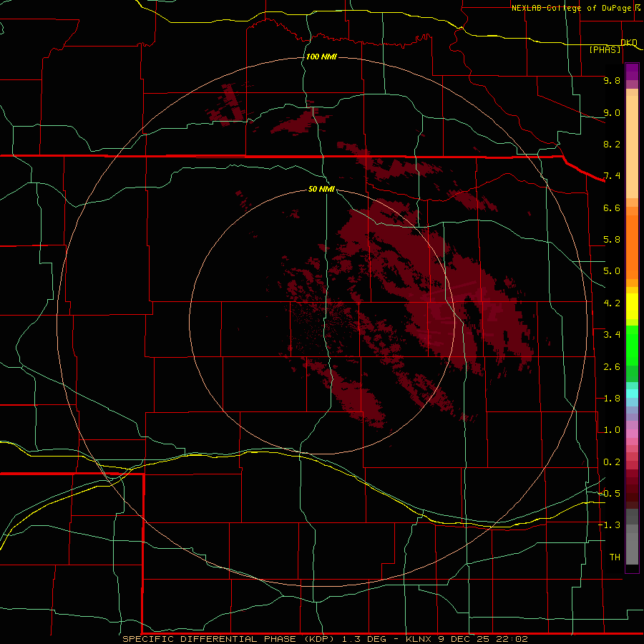The height and width of the screenshot is (644, 644).
Task: Click the 50 NMI range ring label
Action: point(321,189)
